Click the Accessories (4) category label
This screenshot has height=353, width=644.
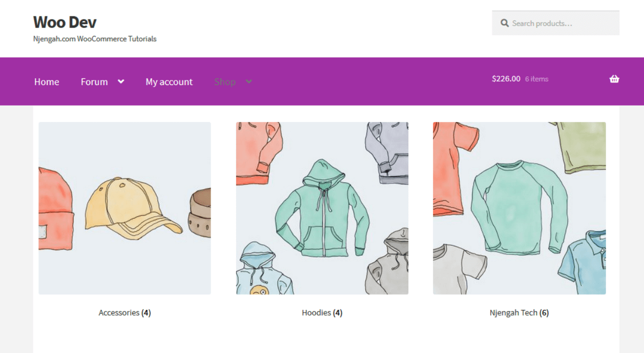point(124,313)
